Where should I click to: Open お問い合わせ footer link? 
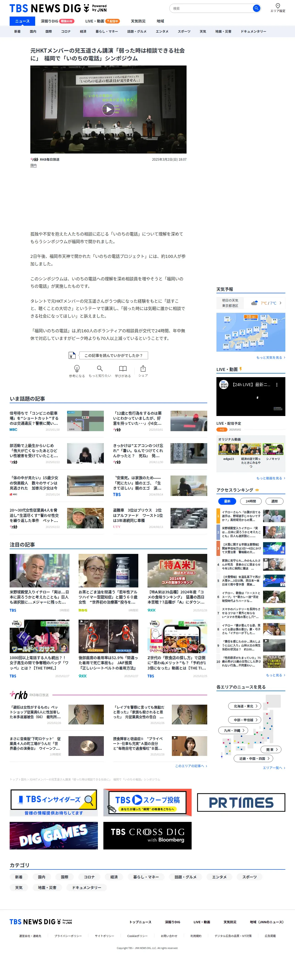pos(169,936)
